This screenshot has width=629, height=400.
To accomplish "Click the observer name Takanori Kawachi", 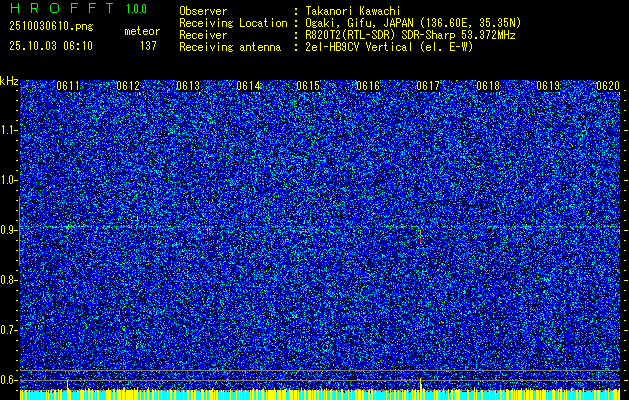I will pyautogui.click(x=353, y=11).
